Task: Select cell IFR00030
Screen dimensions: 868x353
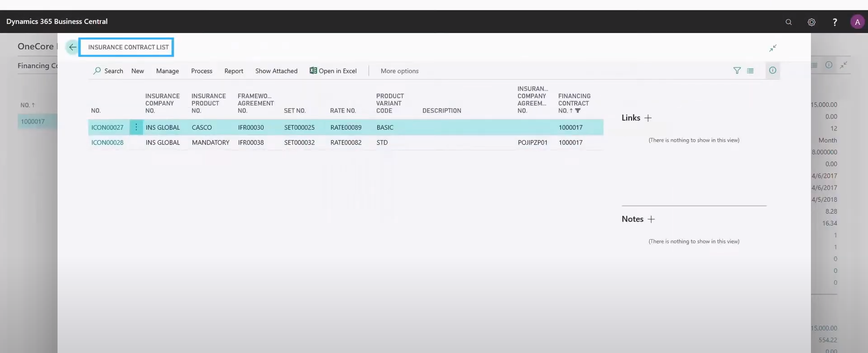Action: coord(251,128)
